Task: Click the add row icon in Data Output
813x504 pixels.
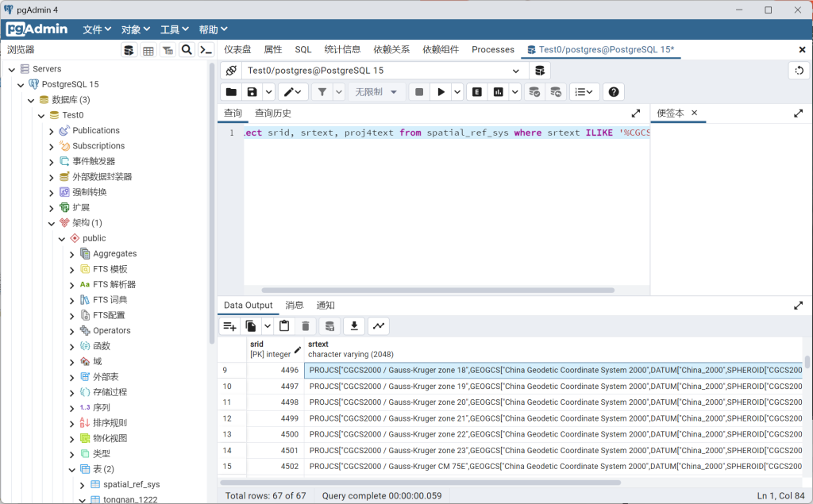Action: click(x=229, y=326)
